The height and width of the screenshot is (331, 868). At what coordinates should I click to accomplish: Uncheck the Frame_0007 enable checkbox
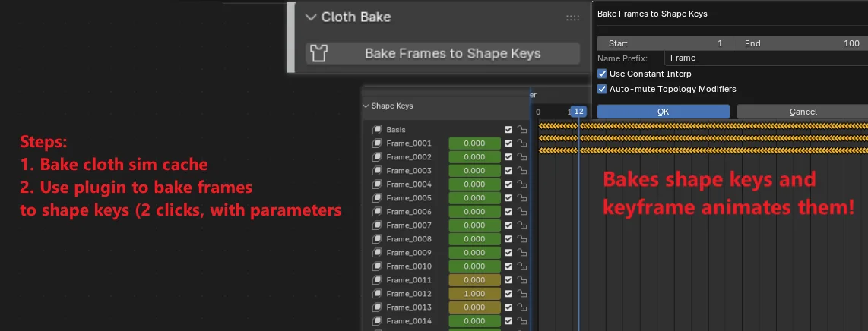point(508,225)
